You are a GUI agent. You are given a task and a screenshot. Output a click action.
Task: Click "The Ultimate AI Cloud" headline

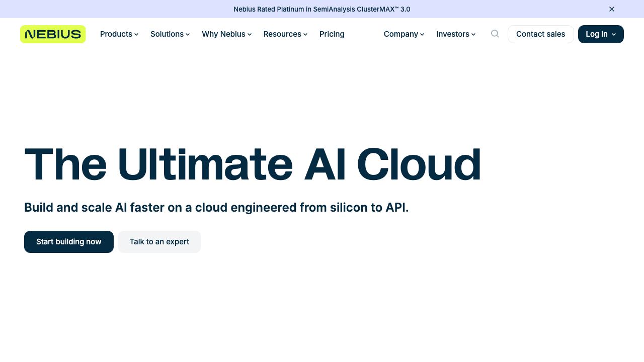pyautogui.click(x=253, y=164)
